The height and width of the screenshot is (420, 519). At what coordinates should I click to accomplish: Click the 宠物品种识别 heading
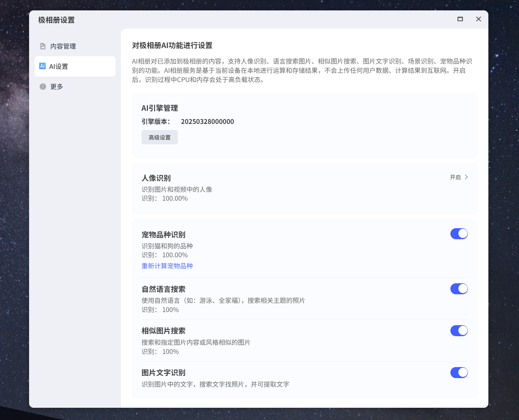[164, 235]
